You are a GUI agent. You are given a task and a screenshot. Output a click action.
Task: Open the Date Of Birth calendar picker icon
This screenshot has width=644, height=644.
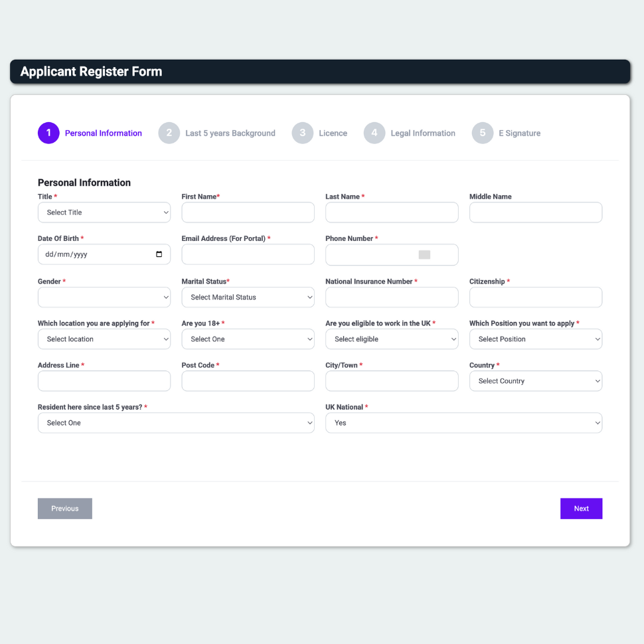[x=159, y=254]
